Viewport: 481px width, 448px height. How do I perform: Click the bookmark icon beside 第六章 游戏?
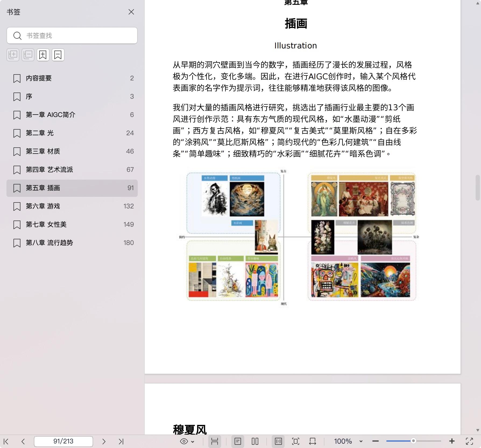click(x=17, y=207)
